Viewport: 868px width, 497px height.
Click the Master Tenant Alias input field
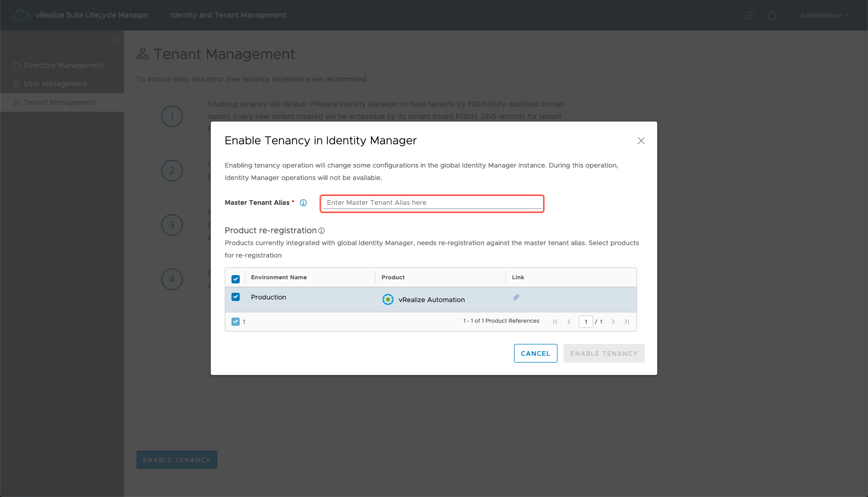coord(432,203)
